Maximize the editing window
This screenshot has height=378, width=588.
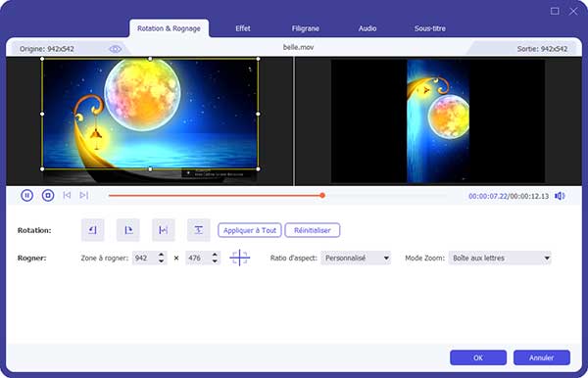tap(555, 11)
